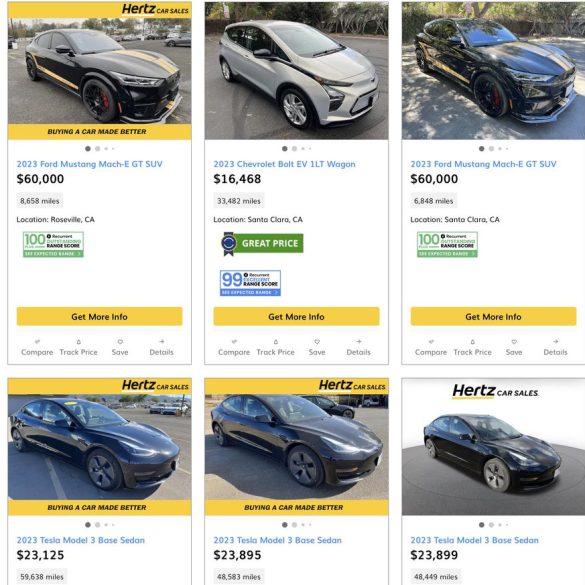This screenshot has height=585, width=585.
Task: Open 100 Range Score badge on Roseville Mach-E
Action: pos(53,244)
